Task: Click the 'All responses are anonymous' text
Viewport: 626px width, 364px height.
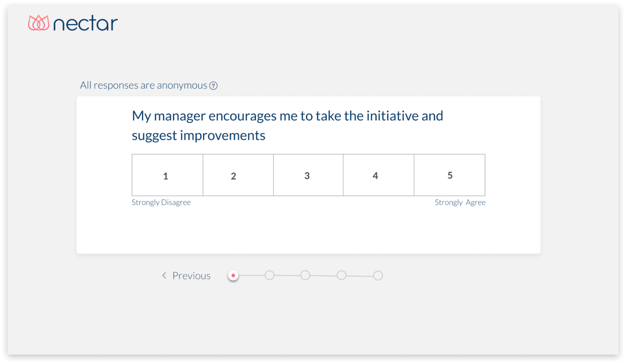Action: click(143, 85)
